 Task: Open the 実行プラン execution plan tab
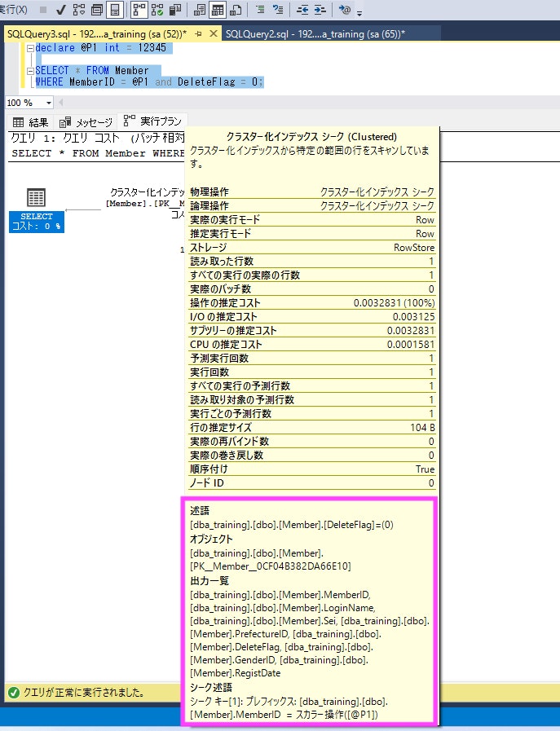152,121
